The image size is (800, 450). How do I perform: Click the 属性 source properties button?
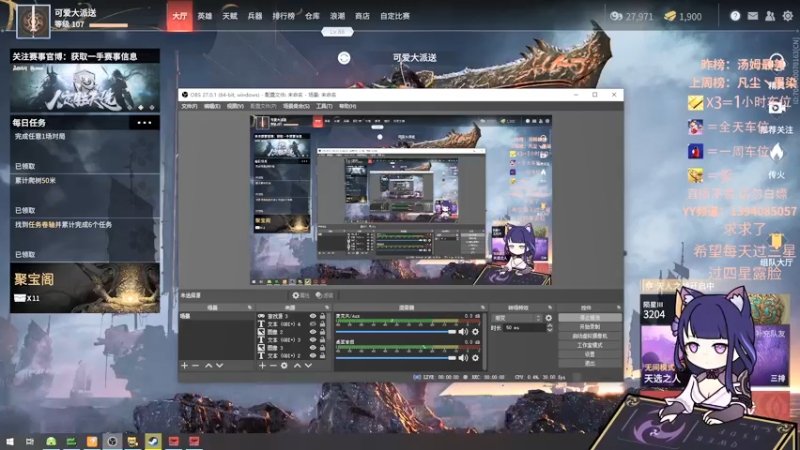click(301, 295)
